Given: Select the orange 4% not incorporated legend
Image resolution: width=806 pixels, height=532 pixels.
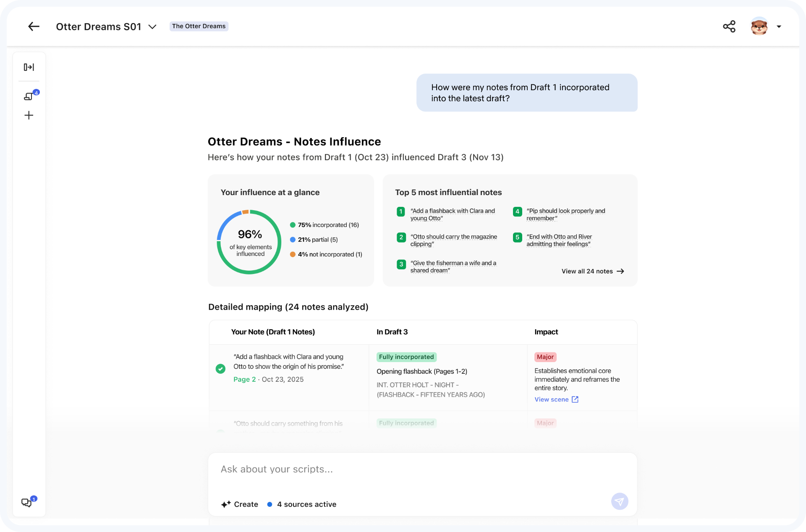Looking at the screenshot, I should pos(326,254).
